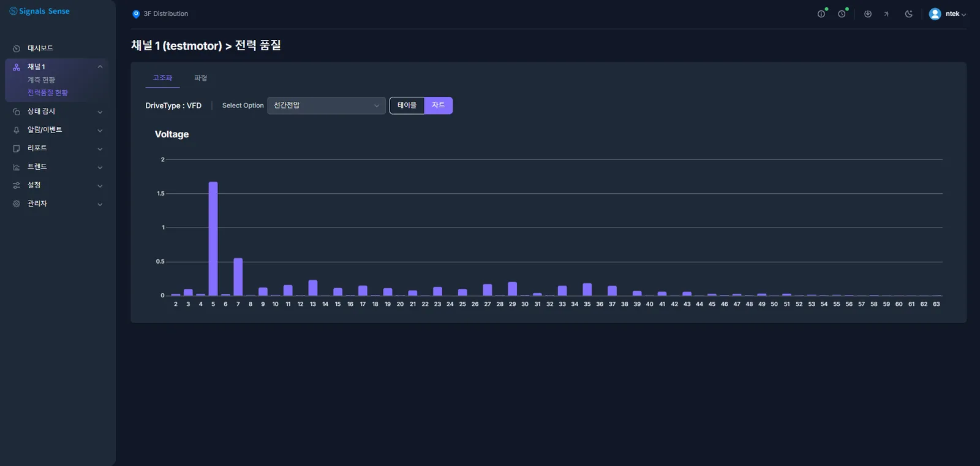Screen dimensions: 980x466
Task: Click the 3F Distribution location label
Action: click(166, 14)
